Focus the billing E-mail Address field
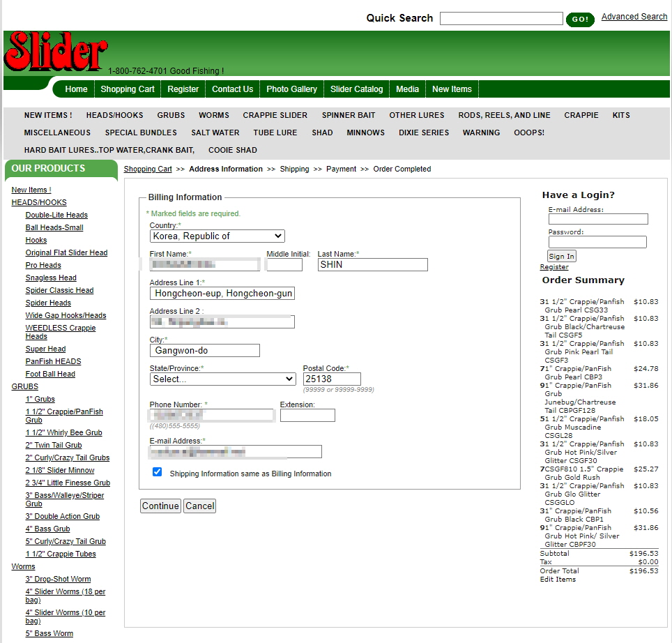672x643 pixels. pos(236,451)
